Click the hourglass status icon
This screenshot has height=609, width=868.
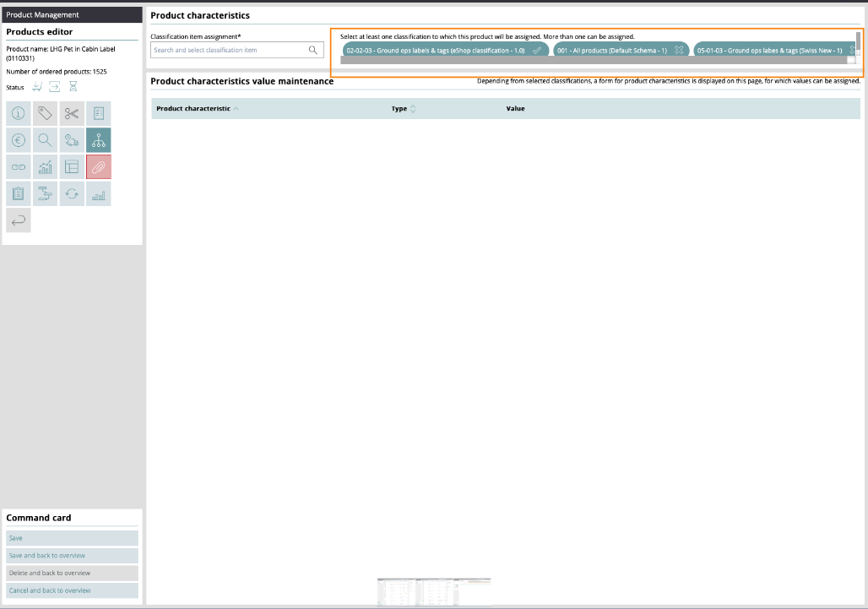pyautogui.click(x=73, y=86)
